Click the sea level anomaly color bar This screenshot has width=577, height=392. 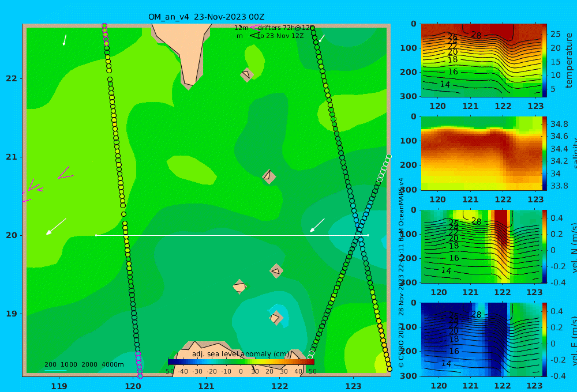click(241, 362)
